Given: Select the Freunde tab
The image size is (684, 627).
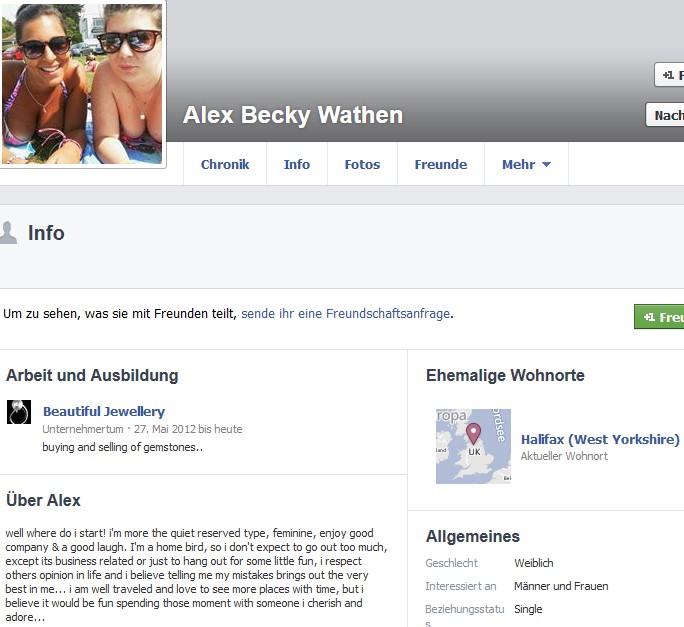Looking at the screenshot, I should click(x=441, y=164).
